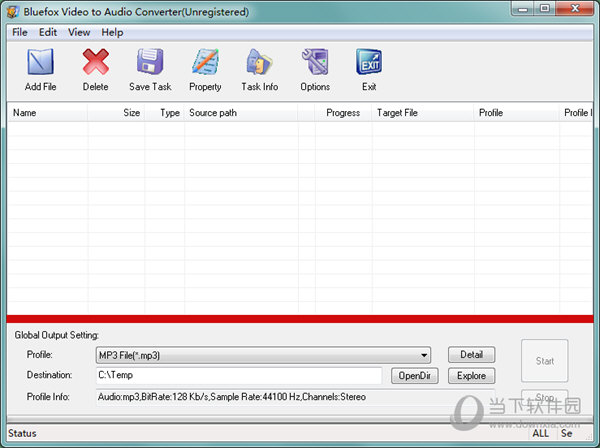The height and width of the screenshot is (448, 600).
Task: Click the Progress column header
Action: [343, 112]
